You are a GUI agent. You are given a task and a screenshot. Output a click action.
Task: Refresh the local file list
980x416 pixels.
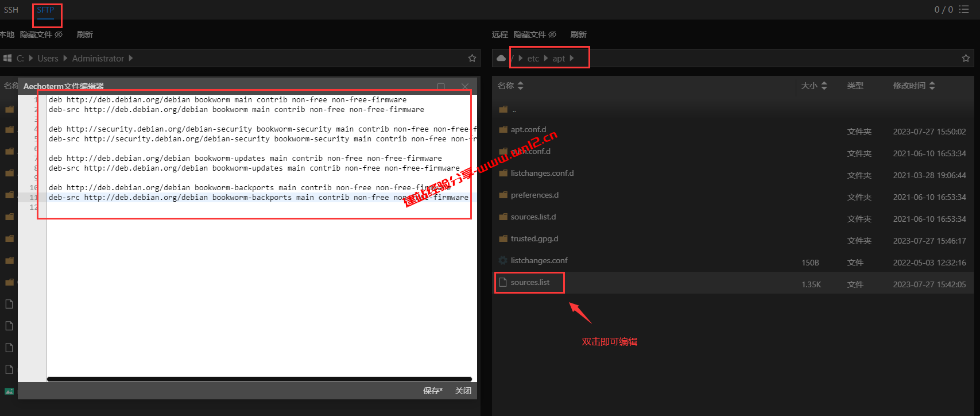[84, 34]
